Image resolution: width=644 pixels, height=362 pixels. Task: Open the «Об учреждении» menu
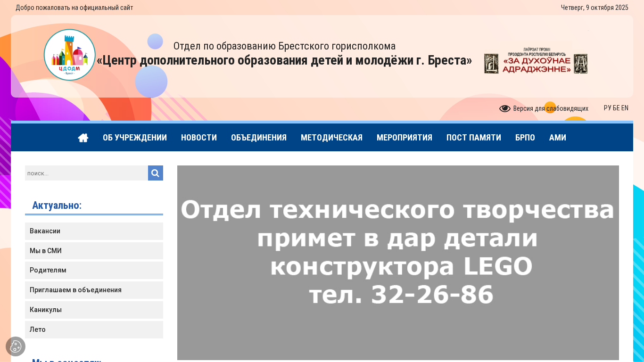pyautogui.click(x=135, y=138)
